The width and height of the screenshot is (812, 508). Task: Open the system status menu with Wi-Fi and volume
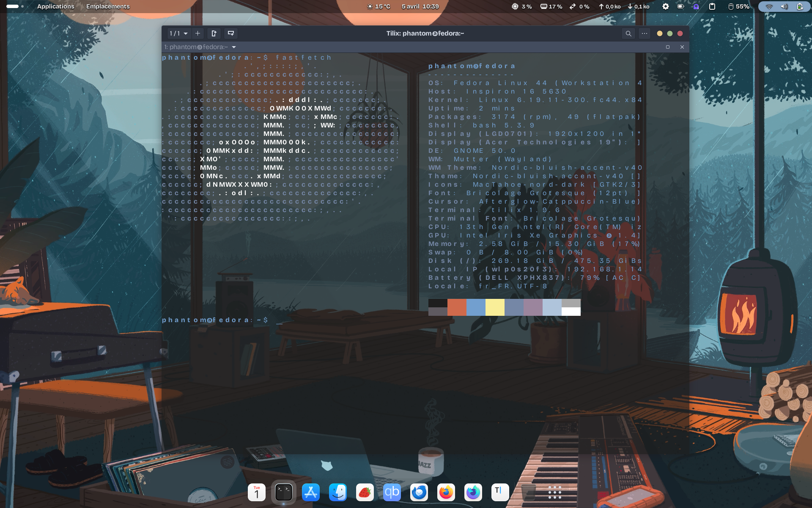point(784,6)
